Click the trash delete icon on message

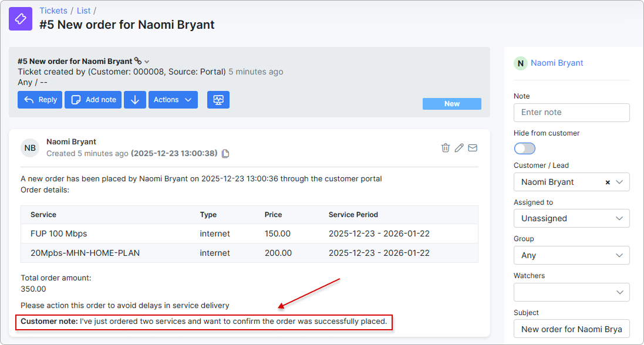click(x=446, y=148)
